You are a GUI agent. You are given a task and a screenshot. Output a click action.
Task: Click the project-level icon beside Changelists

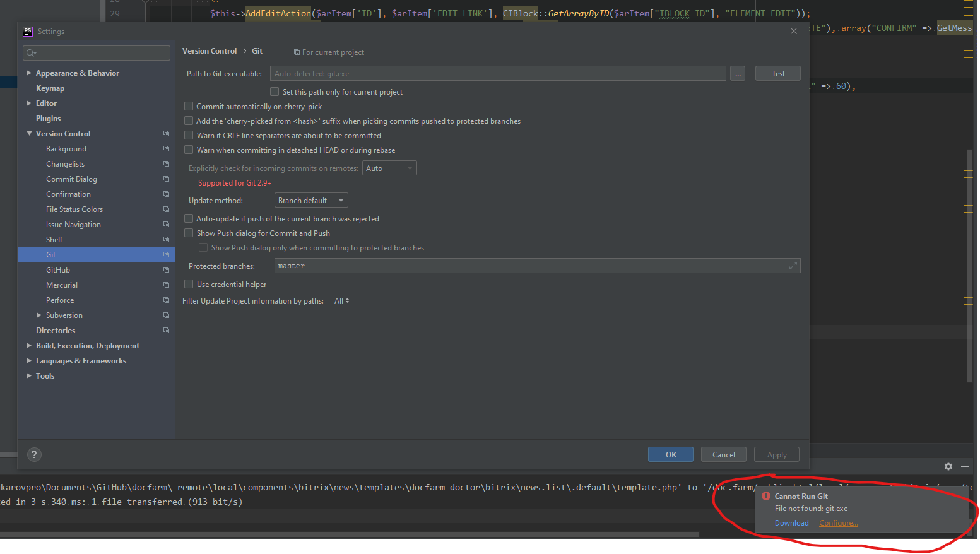pyautogui.click(x=167, y=164)
